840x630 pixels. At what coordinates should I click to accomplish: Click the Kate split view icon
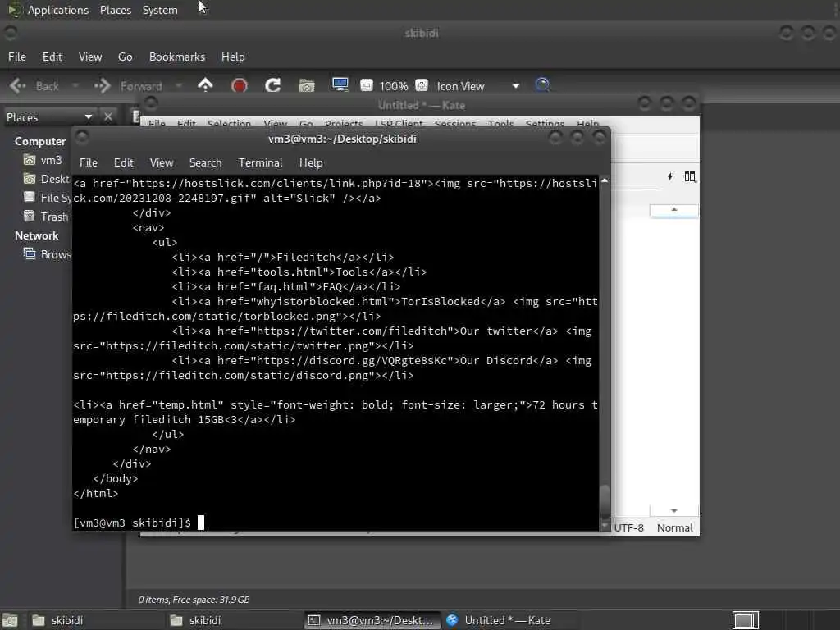(690, 176)
